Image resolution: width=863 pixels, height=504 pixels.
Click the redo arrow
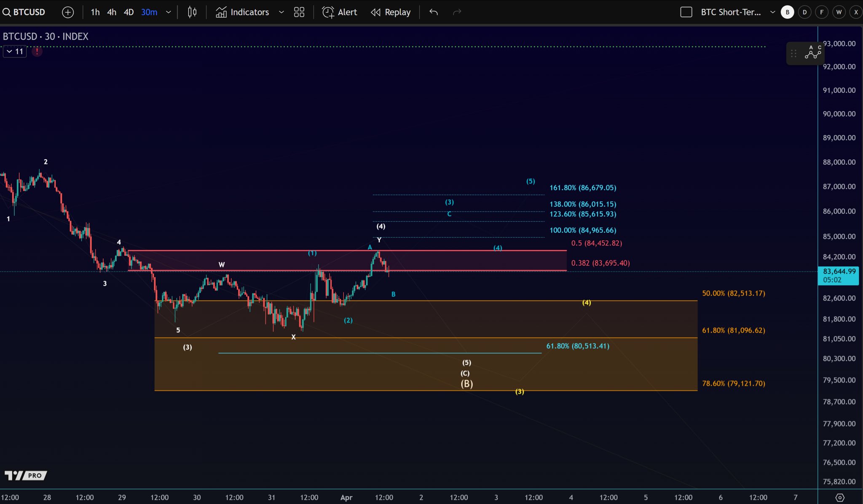click(x=457, y=12)
